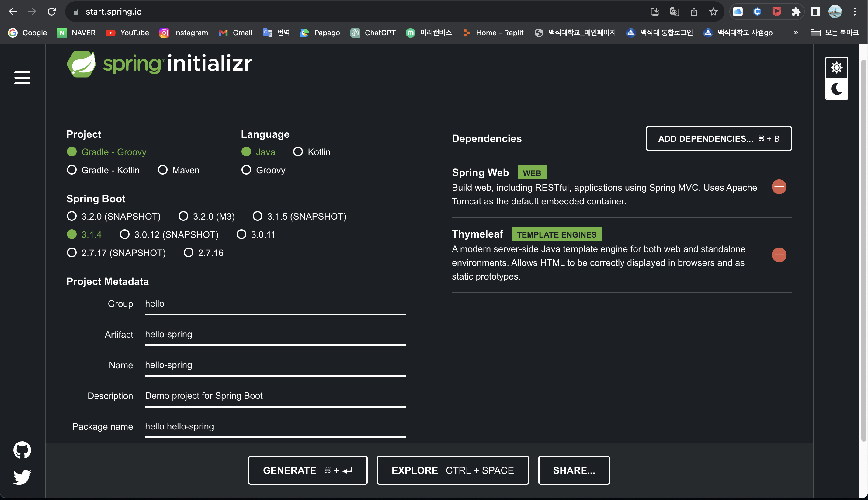This screenshot has height=500, width=868.
Task: Expand the hidden bookmarks overflow chevron
Action: click(x=796, y=33)
